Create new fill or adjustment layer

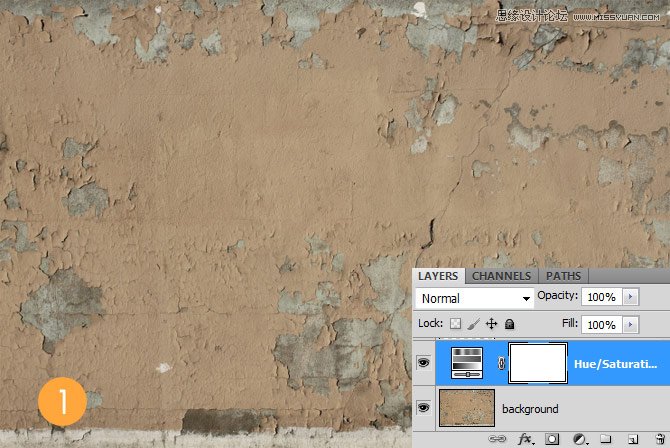point(579,439)
